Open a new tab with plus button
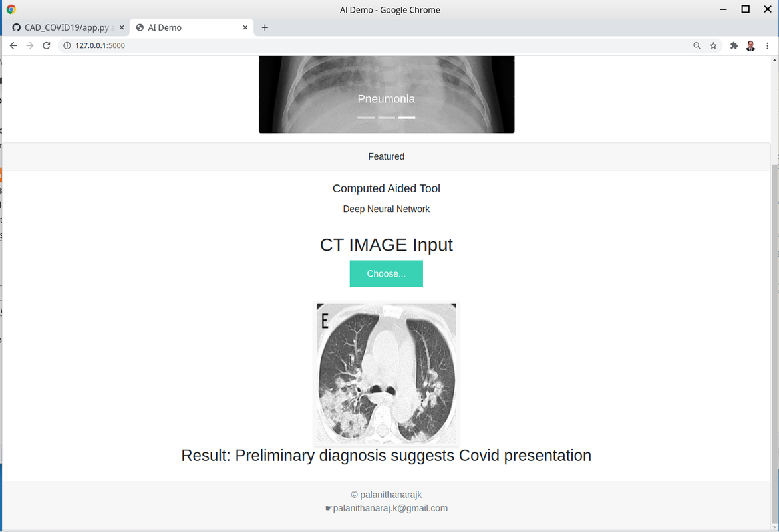 [265, 27]
